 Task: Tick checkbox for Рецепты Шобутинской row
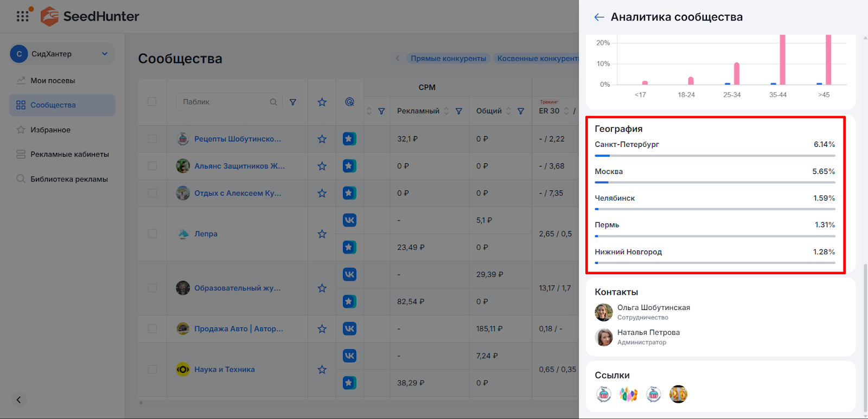point(152,139)
